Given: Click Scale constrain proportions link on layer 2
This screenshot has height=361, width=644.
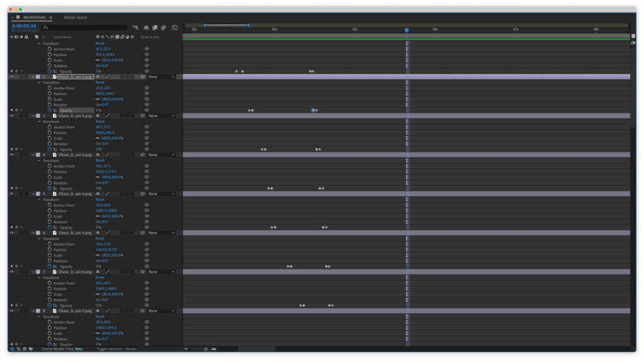Looking at the screenshot, I should point(98,99).
